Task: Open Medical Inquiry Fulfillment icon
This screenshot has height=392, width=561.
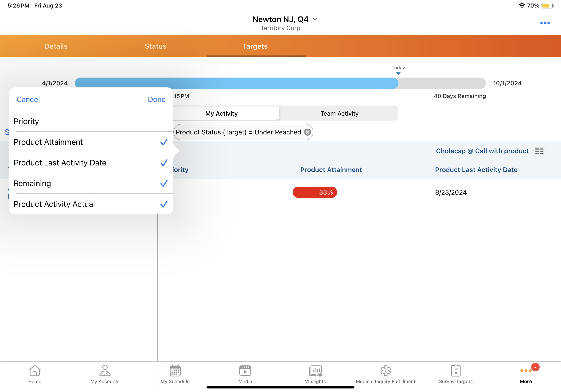Action: [x=385, y=371]
